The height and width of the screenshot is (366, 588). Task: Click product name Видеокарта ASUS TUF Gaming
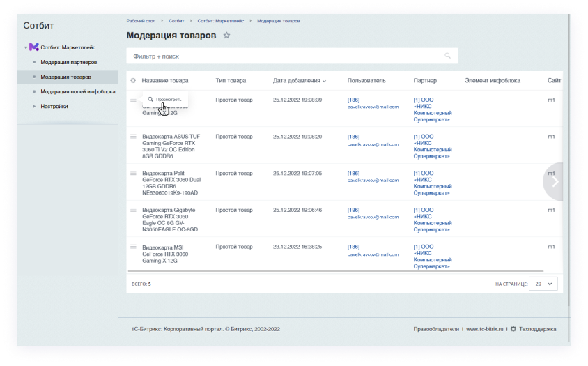[171, 146]
